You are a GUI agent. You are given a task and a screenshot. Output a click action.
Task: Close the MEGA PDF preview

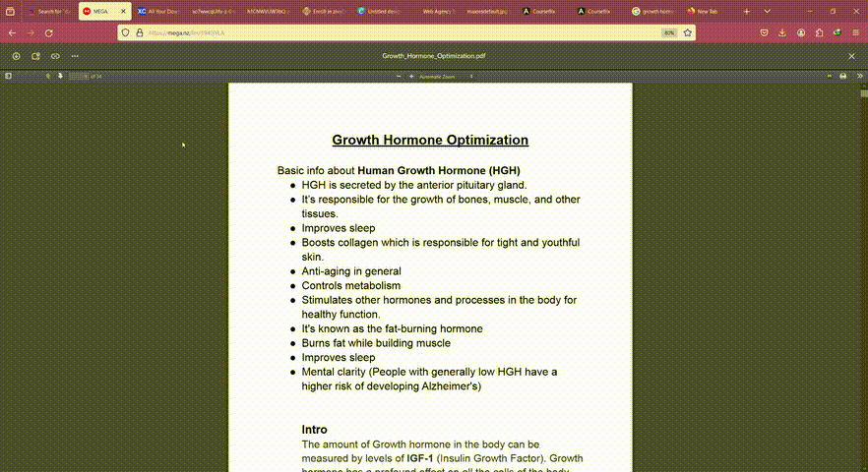(x=851, y=56)
